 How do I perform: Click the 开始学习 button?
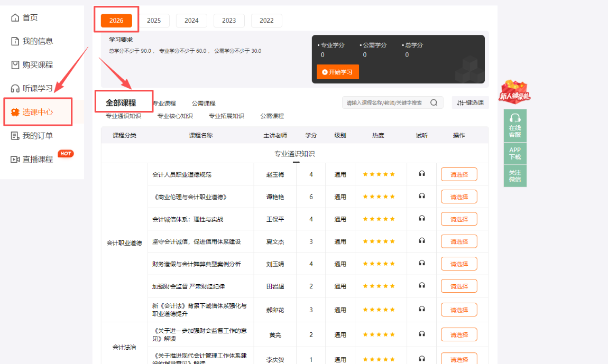click(x=338, y=71)
